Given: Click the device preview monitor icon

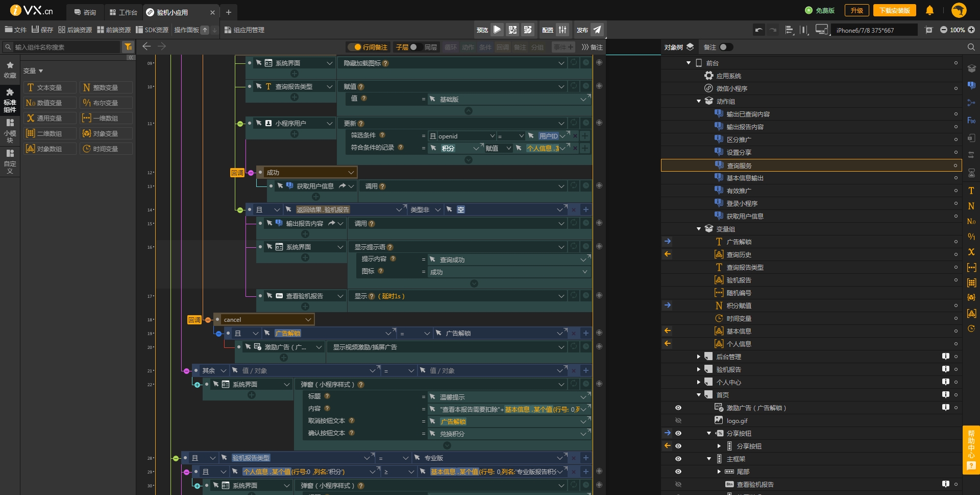Looking at the screenshot, I should [821, 30].
